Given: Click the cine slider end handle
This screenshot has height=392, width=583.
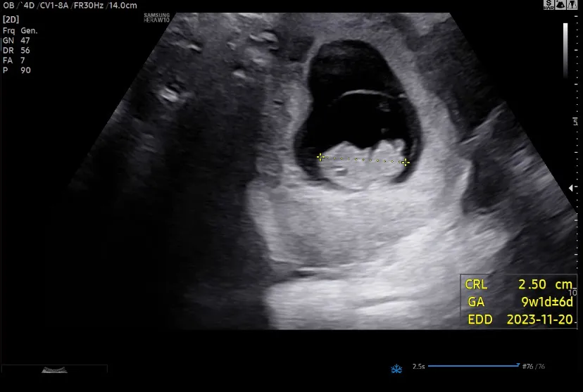Looking at the screenshot, I should coord(518,365).
